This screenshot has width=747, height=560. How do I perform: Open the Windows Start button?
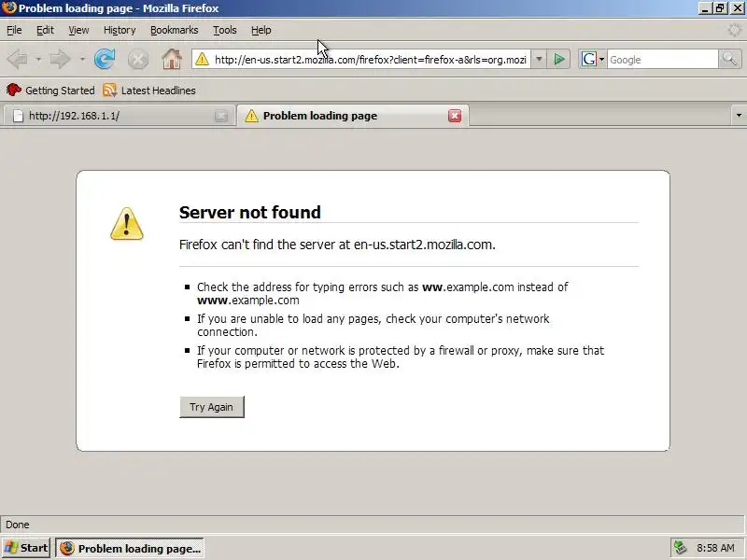click(26, 548)
